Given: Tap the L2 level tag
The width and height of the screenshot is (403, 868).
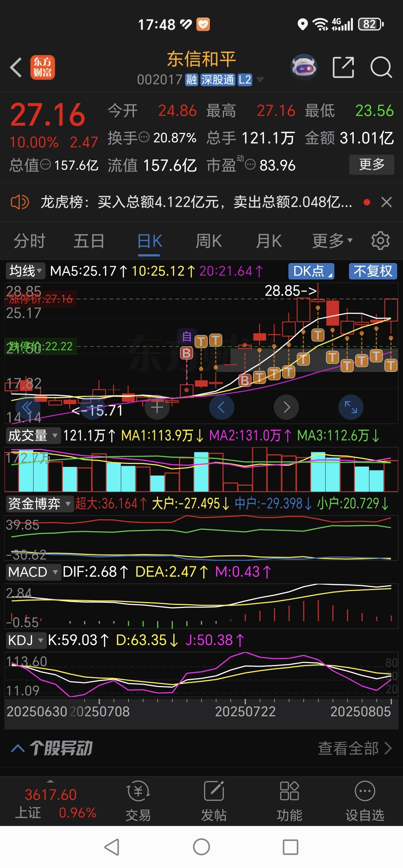Looking at the screenshot, I should tap(245, 79).
